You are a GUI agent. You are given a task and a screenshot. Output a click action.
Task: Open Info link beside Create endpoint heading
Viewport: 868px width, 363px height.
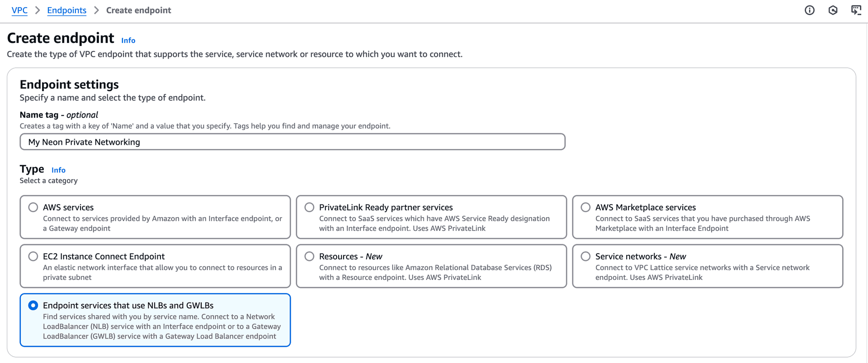pyautogui.click(x=128, y=41)
